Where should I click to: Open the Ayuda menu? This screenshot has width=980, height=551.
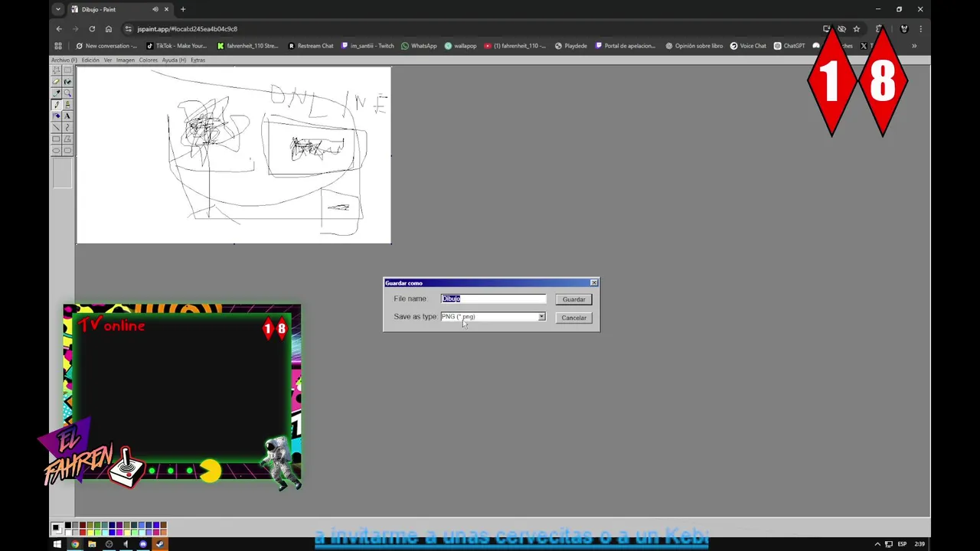(174, 60)
